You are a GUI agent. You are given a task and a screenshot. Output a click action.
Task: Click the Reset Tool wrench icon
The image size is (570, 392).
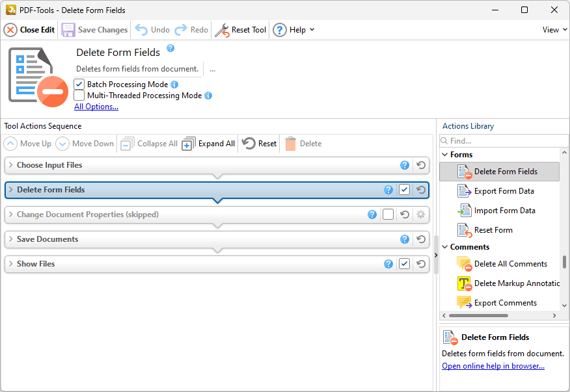(222, 30)
